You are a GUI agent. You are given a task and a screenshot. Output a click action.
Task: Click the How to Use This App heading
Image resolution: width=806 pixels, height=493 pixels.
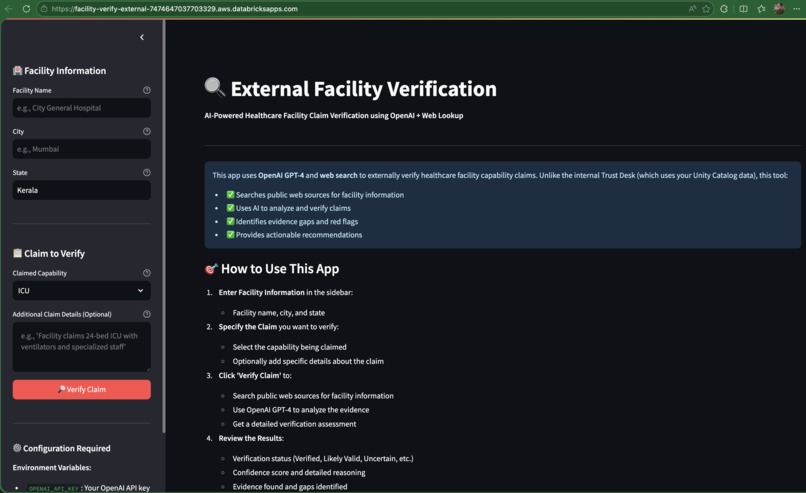pyautogui.click(x=280, y=269)
